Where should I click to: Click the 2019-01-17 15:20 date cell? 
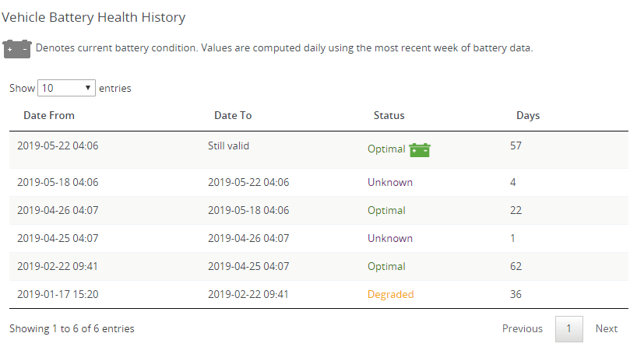tap(58, 294)
